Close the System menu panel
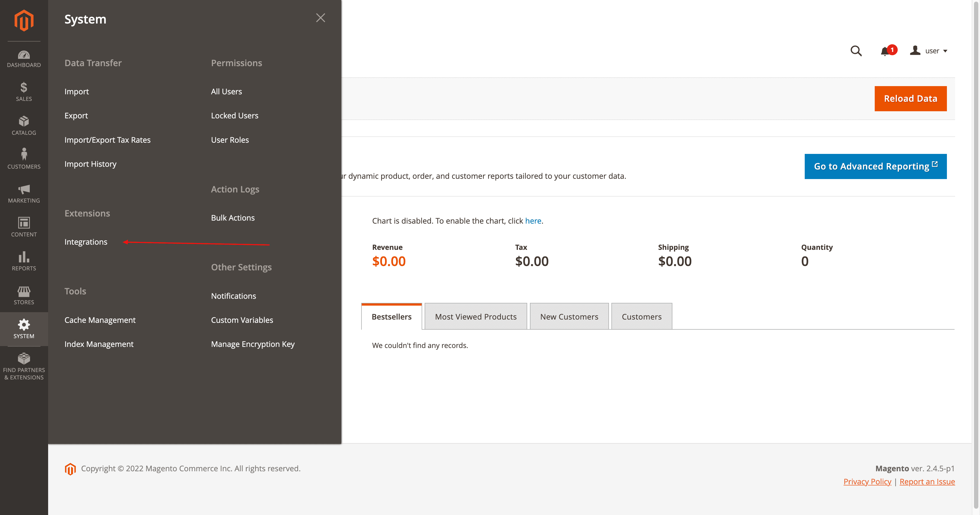Image resolution: width=980 pixels, height=515 pixels. [320, 18]
